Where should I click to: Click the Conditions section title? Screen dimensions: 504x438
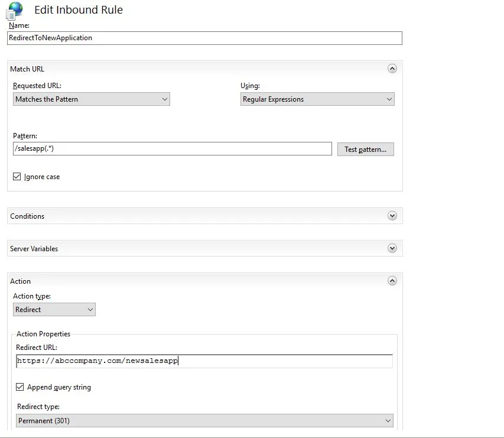pos(27,216)
